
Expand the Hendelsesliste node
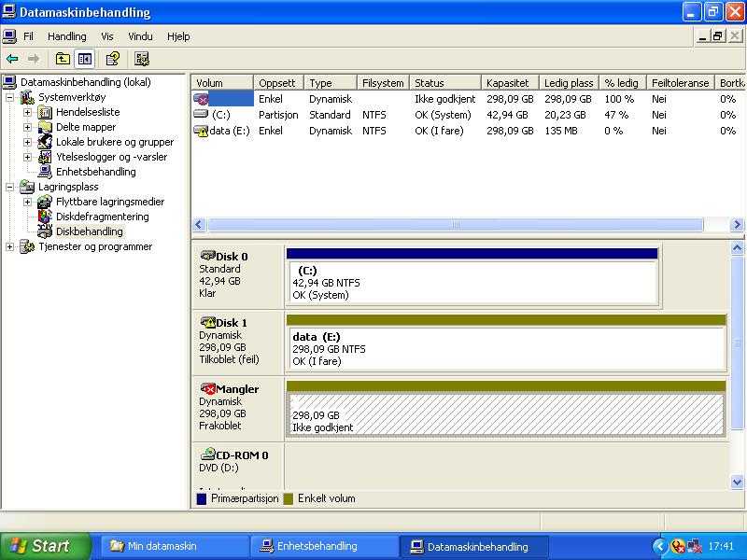[28, 112]
